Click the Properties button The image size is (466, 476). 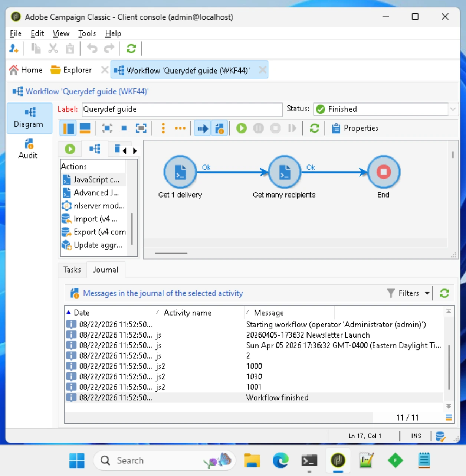click(x=355, y=128)
